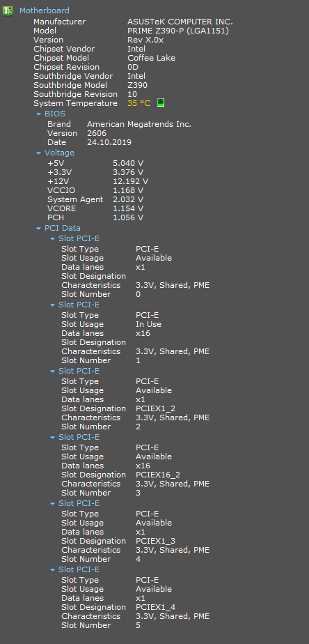Click the ASUSTeK COMPUTER INC. manufacturer text
309x644 pixels.
click(x=180, y=22)
